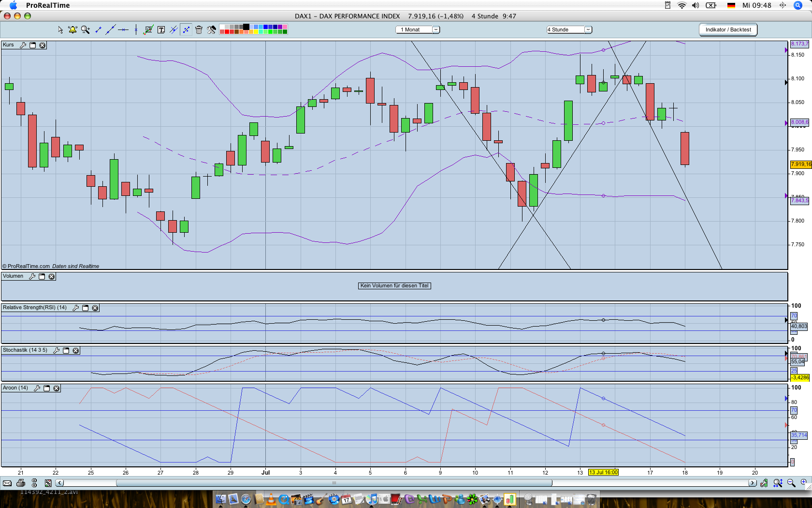Screen dimensions: 812x508
Task: Pick the horizontal line drawing tool
Action: [123, 30]
